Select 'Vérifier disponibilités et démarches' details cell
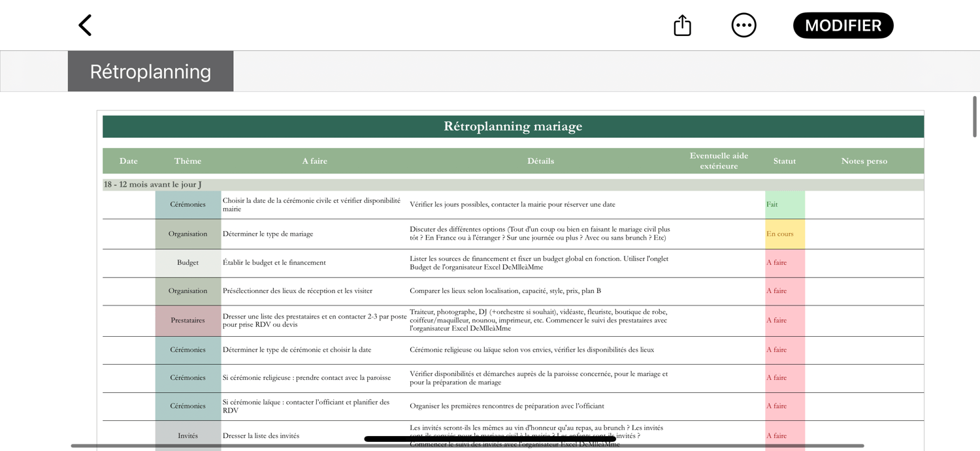Screen dimensions: 980x451 click(x=540, y=378)
